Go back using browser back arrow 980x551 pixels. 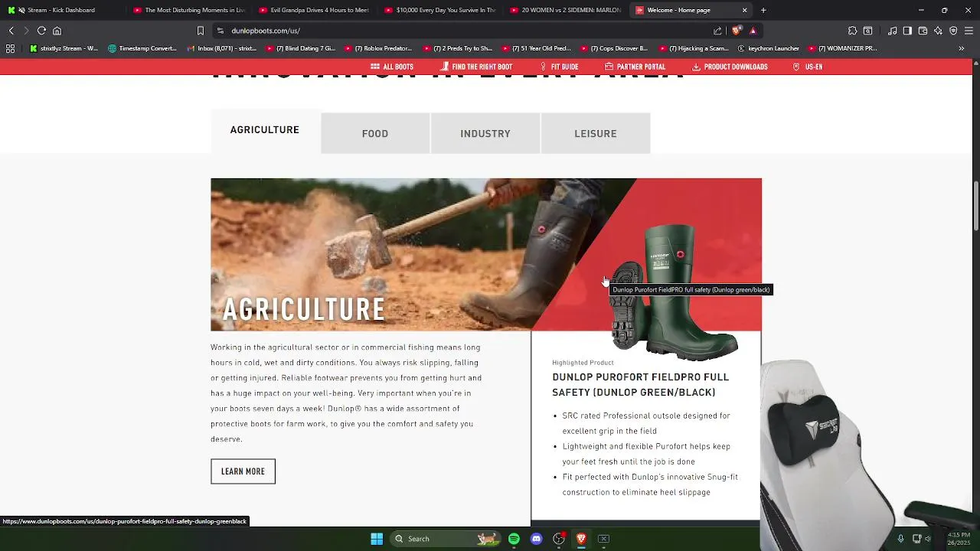[x=11, y=31]
